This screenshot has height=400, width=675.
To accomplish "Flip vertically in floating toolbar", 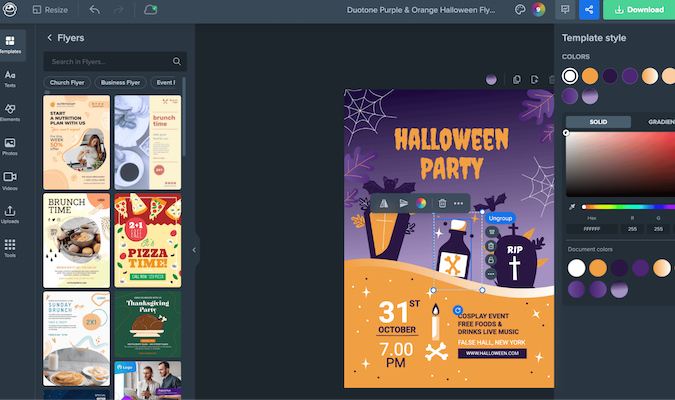I will [403, 203].
